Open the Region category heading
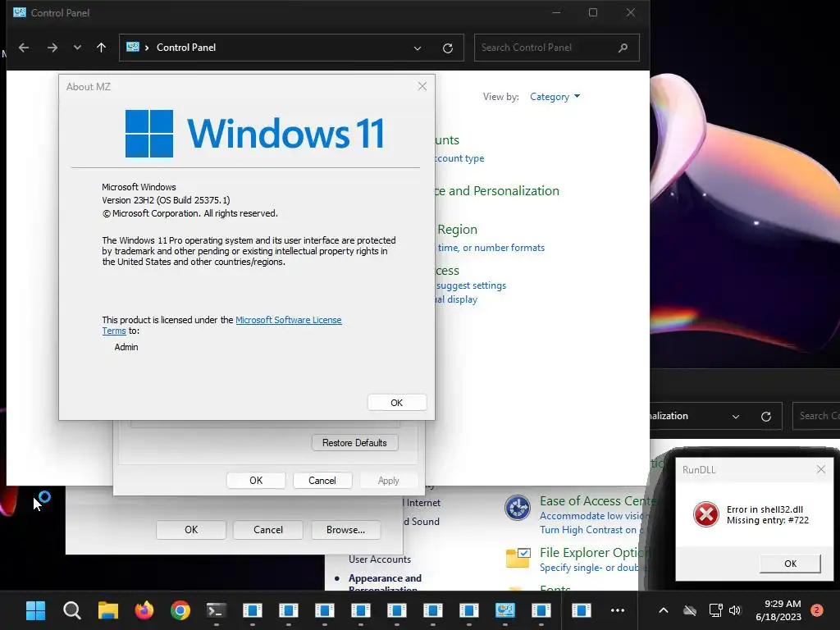The image size is (840, 630). 457,230
